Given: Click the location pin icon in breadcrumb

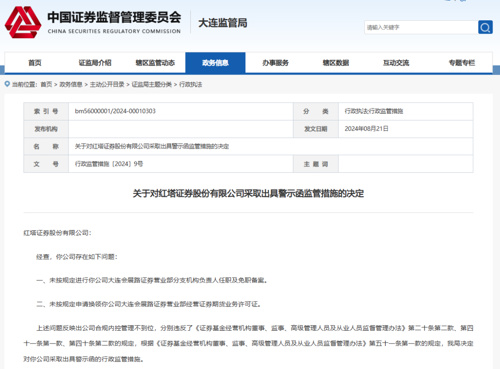Looking at the screenshot, I should (7, 84).
